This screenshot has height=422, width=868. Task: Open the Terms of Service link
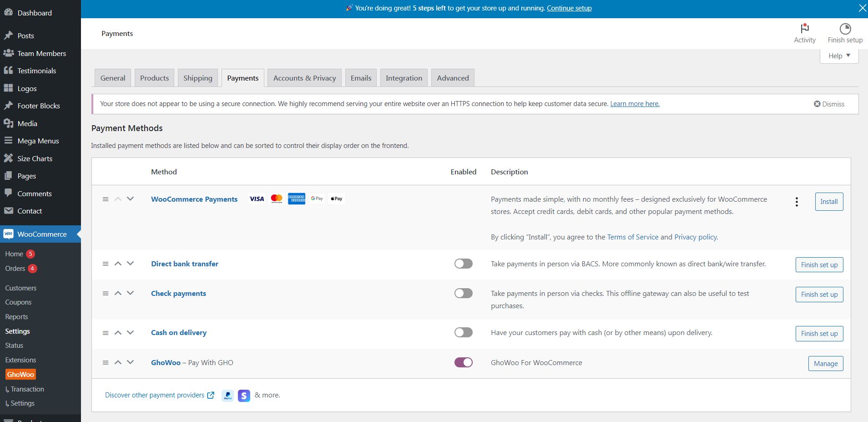tap(633, 237)
